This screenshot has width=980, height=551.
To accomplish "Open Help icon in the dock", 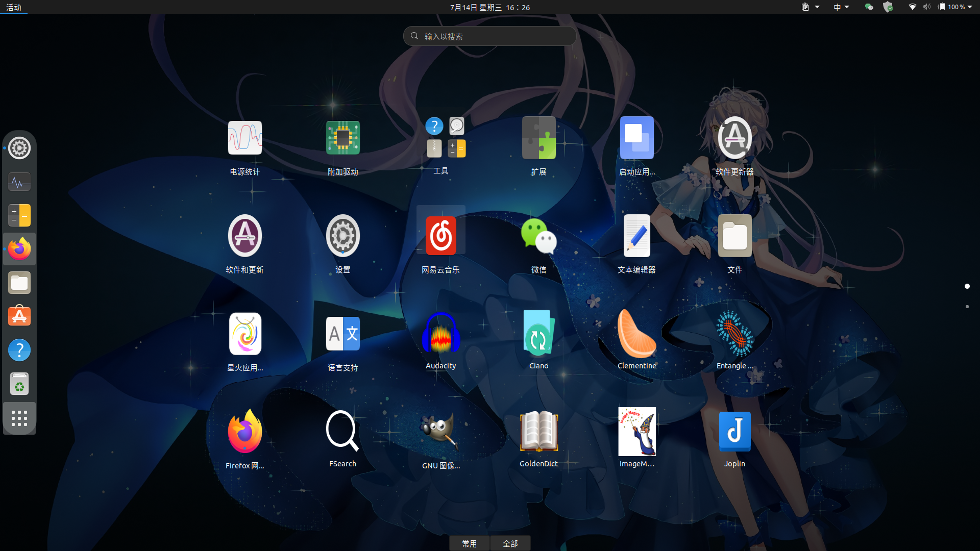I will [19, 350].
